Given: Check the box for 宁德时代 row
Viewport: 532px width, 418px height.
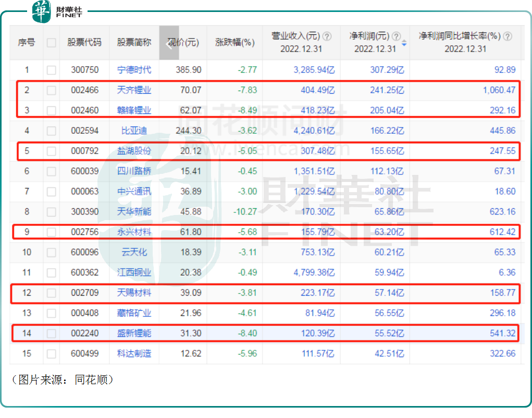Looking at the screenshot, I should click(x=51, y=70).
